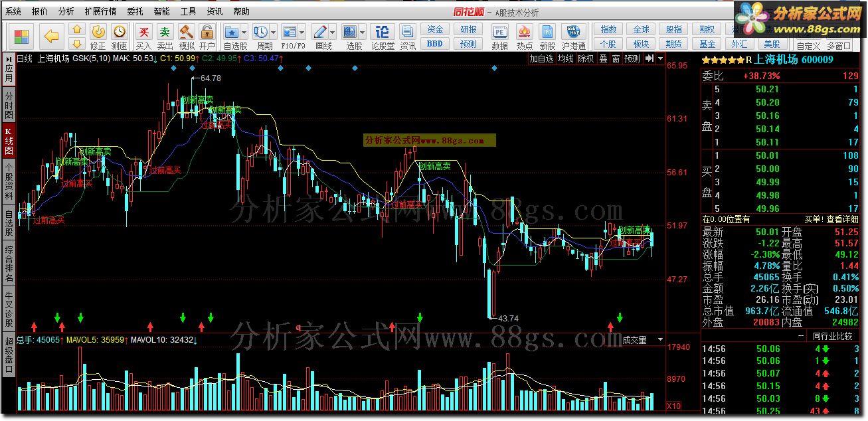The image size is (868, 421).
Task: Click the 指数 index button
Action: pos(608,30)
